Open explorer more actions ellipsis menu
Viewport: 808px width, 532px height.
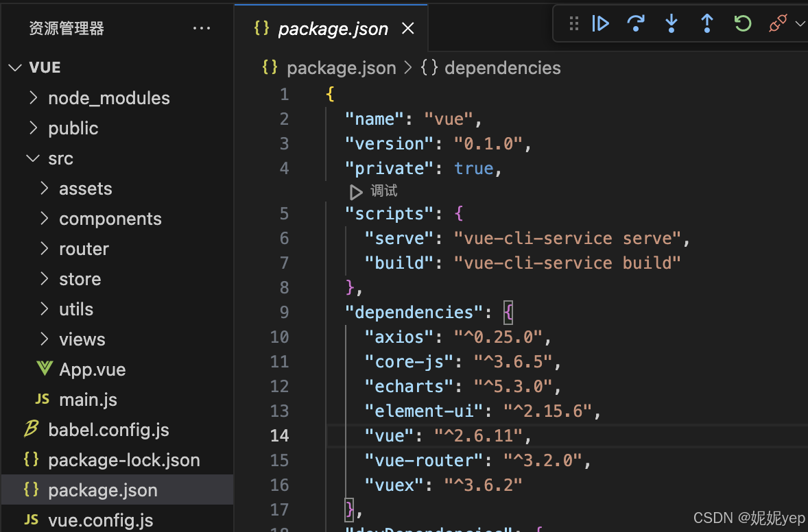coord(202,28)
